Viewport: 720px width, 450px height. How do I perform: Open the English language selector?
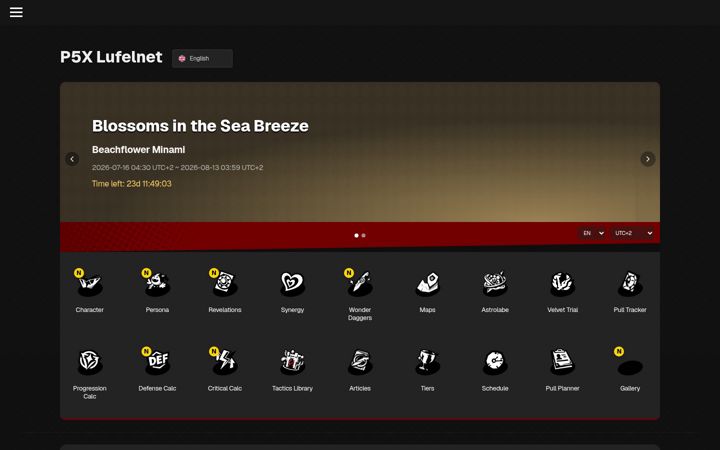coord(202,58)
